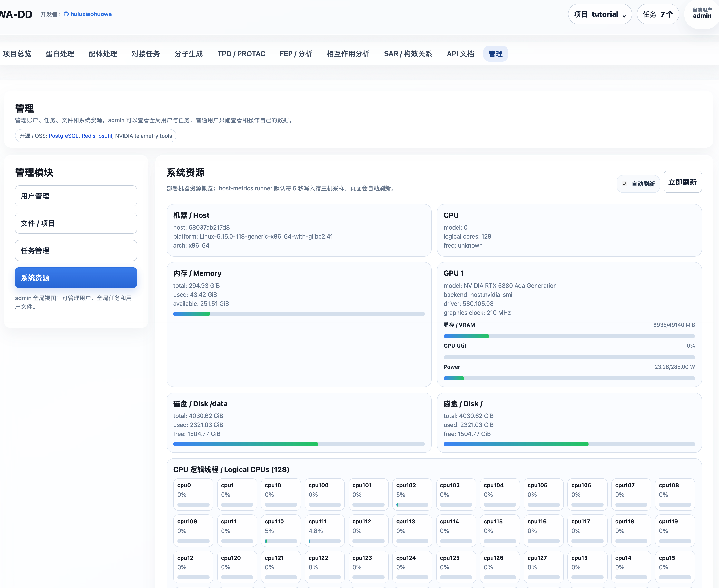Open 任务管理 module
Image resolution: width=719 pixels, height=588 pixels.
click(76, 250)
